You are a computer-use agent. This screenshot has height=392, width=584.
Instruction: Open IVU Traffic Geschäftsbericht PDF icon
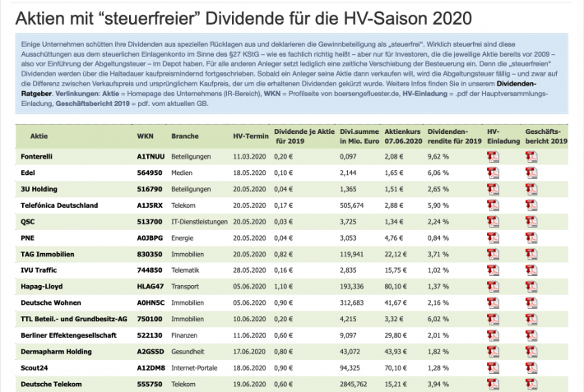point(531,270)
